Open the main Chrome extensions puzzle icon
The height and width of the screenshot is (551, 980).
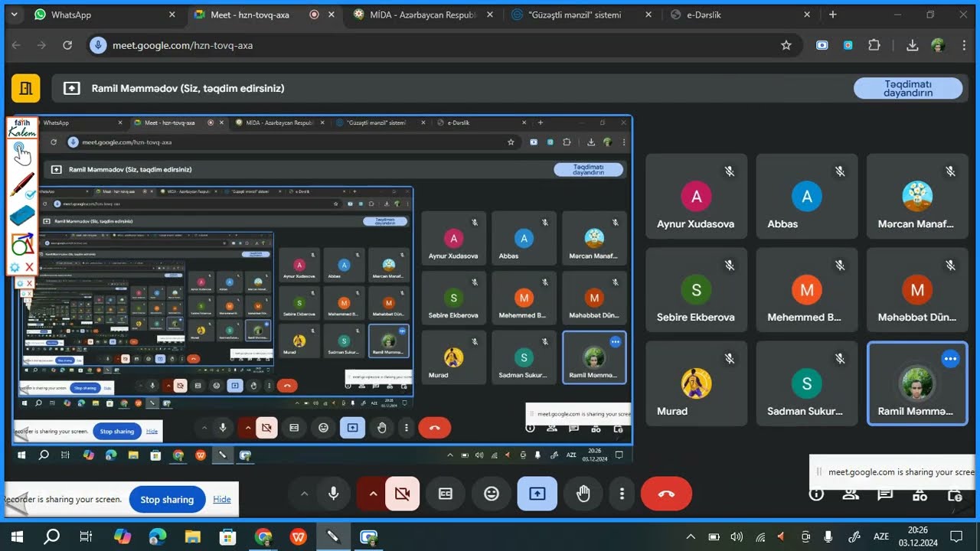point(874,45)
